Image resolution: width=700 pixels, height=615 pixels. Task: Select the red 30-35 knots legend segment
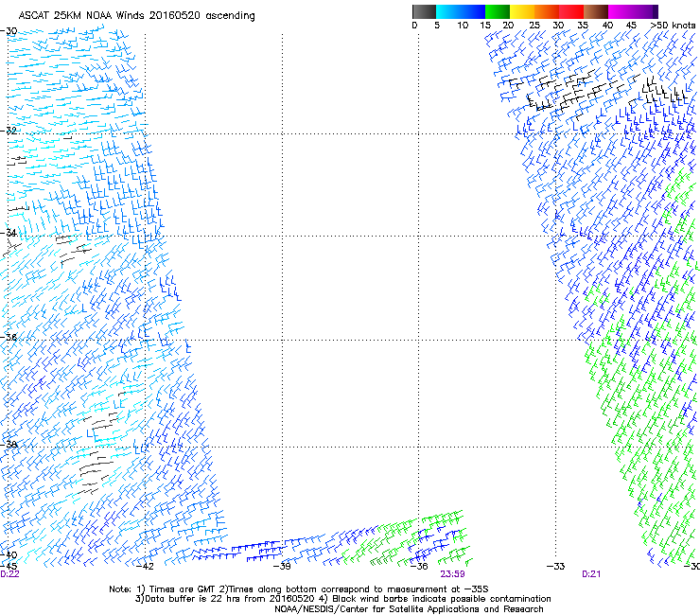[571, 11]
